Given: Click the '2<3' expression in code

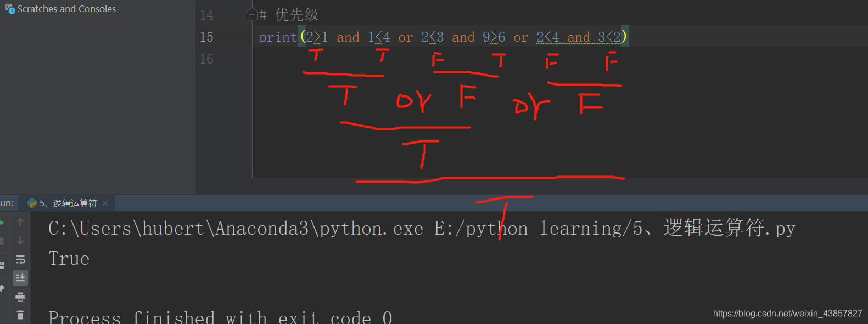Looking at the screenshot, I should (433, 37).
